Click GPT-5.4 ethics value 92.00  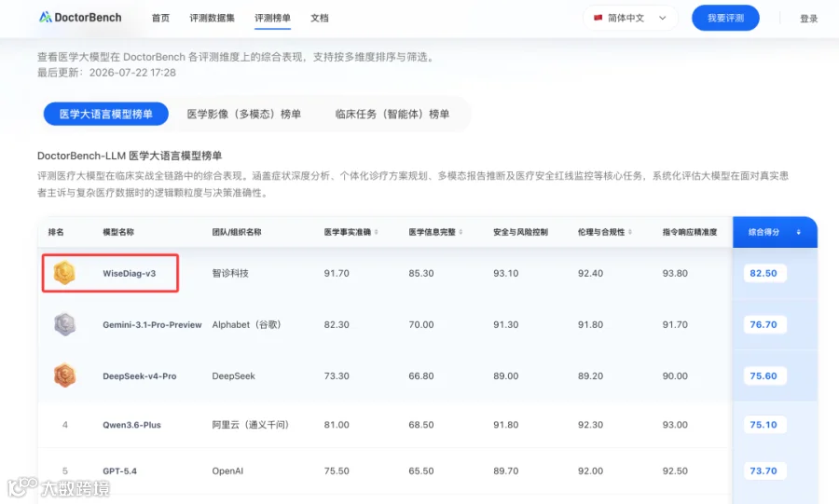pos(590,470)
